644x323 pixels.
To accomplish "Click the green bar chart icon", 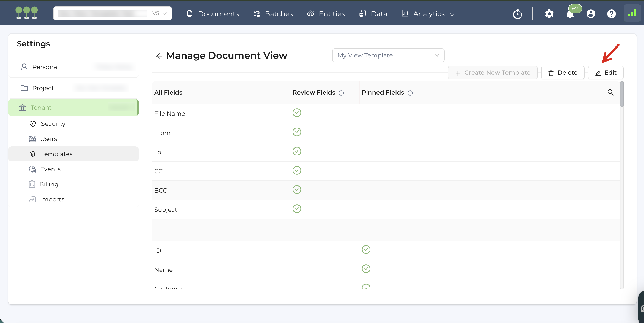I will pos(632,13).
